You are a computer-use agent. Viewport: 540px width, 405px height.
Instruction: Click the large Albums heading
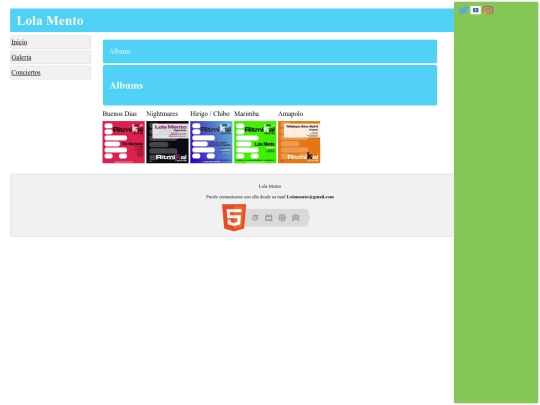(126, 85)
